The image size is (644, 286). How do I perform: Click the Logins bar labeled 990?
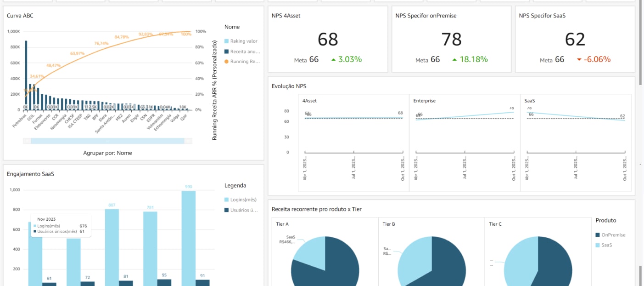tap(189, 238)
